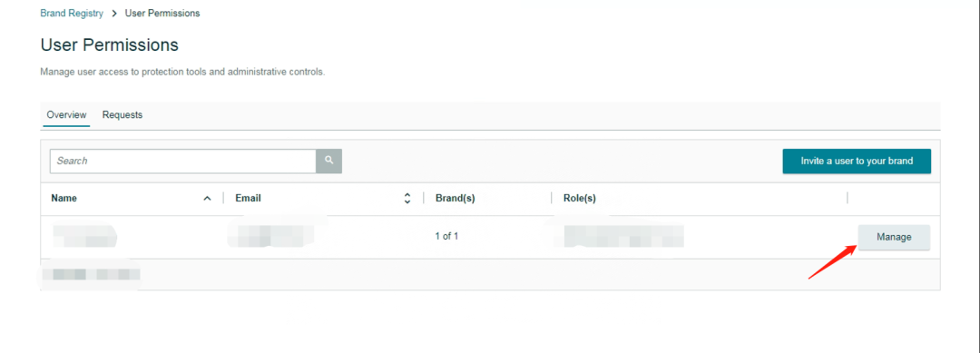This screenshot has width=980, height=353.
Task: Select the "1 of 1" brands cell
Action: (446, 237)
